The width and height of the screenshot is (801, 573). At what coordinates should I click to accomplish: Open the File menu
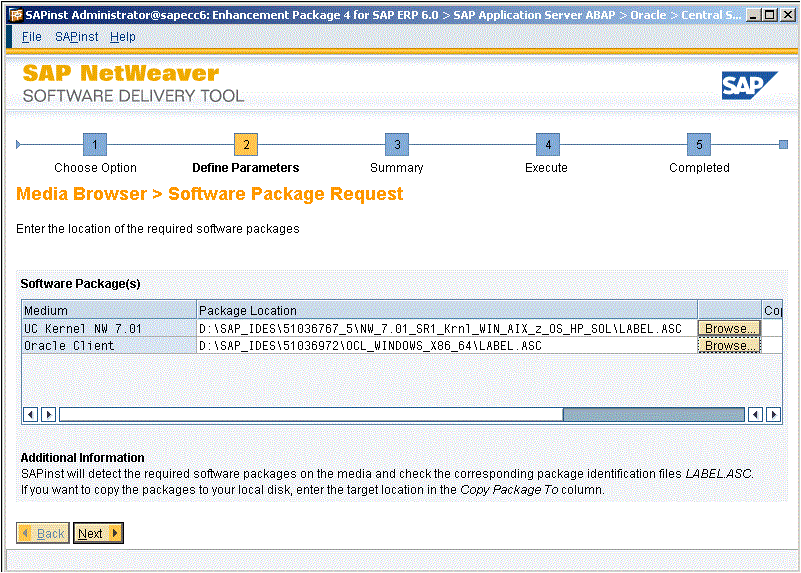(31, 37)
